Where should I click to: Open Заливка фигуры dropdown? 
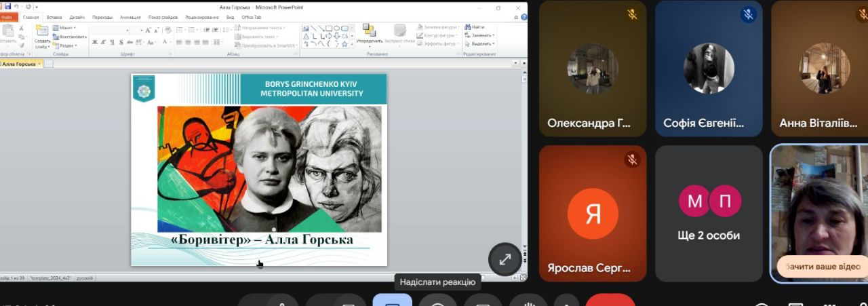coord(438,27)
